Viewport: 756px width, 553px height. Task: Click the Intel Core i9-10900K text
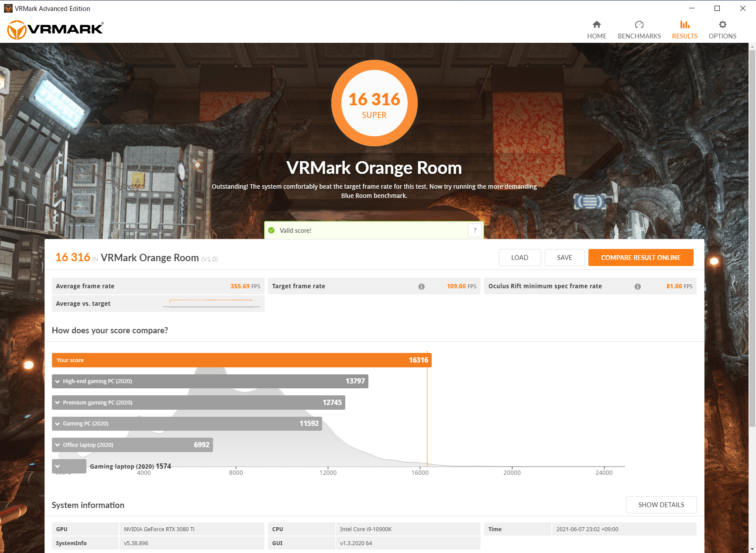pyautogui.click(x=366, y=529)
